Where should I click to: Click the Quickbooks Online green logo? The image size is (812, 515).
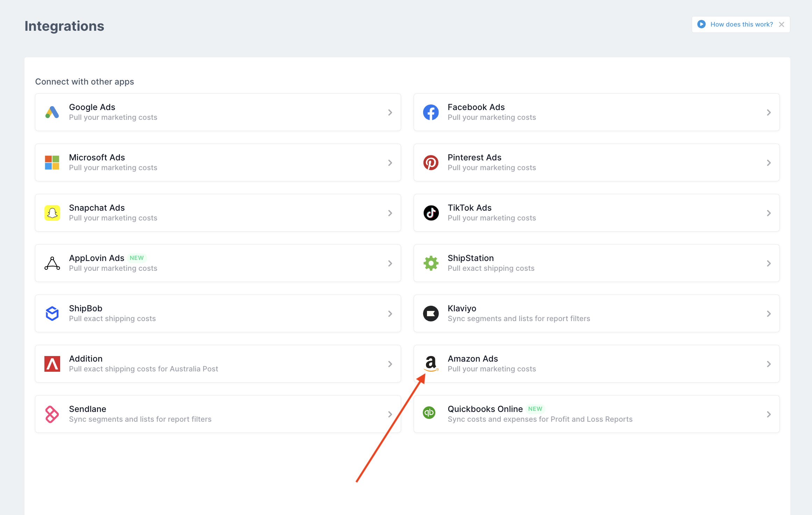coord(429,413)
